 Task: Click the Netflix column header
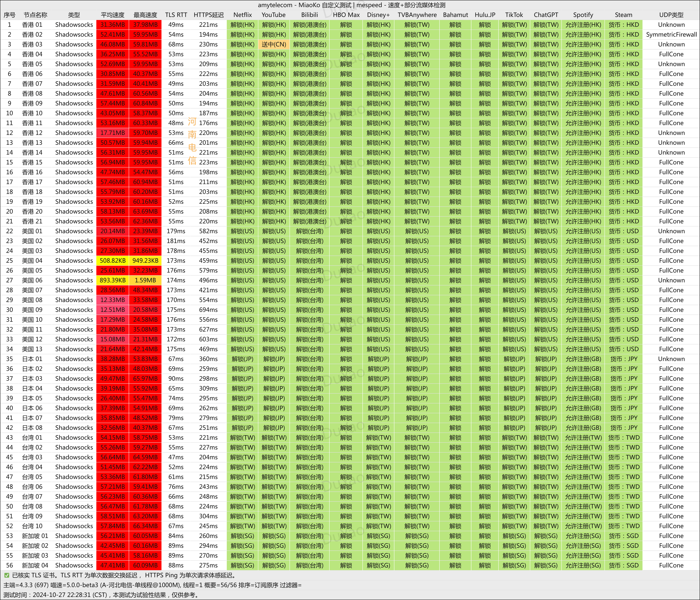(x=243, y=15)
